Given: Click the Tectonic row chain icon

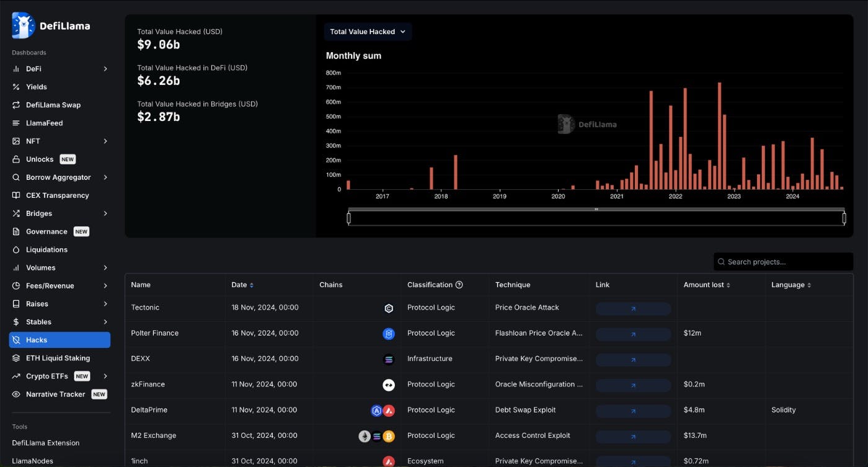Looking at the screenshot, I should (x=389, y=308).
